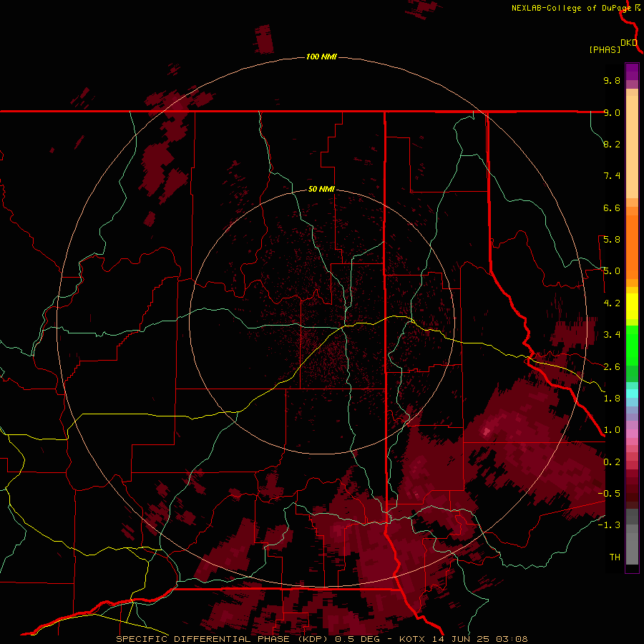Click the 2.6 value on the color scale
644x644 pixels.
click(x=612, y=367)
